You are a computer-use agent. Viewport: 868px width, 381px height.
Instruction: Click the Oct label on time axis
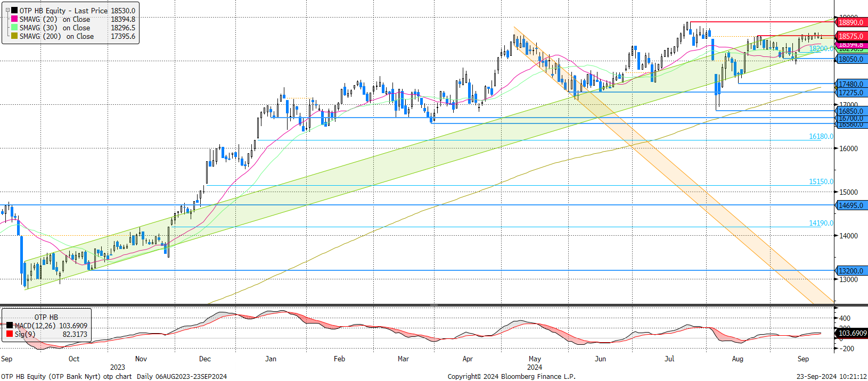(x=74, y=359)
